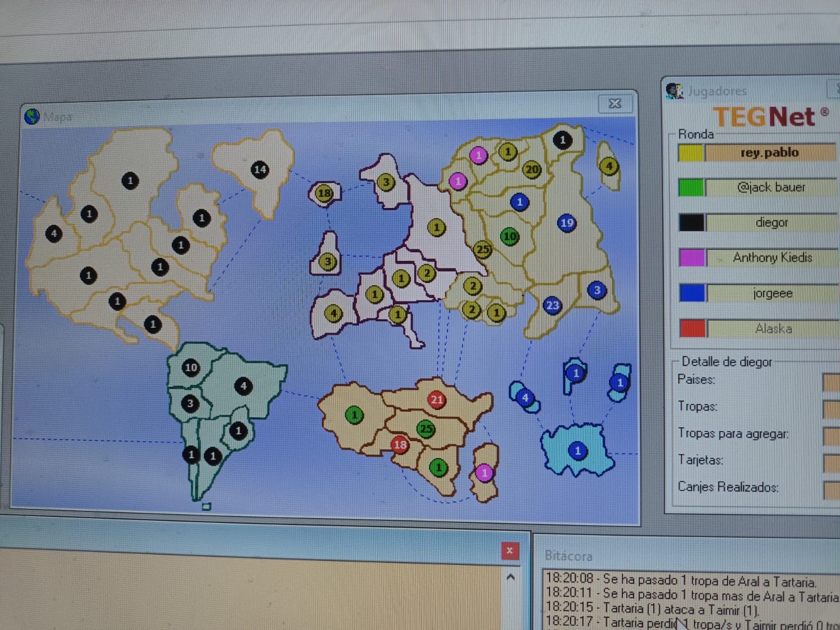The height and width of the screenshot is (630, 840).
Task: Select player diegor in Ronda list
Action: point(772,223)
